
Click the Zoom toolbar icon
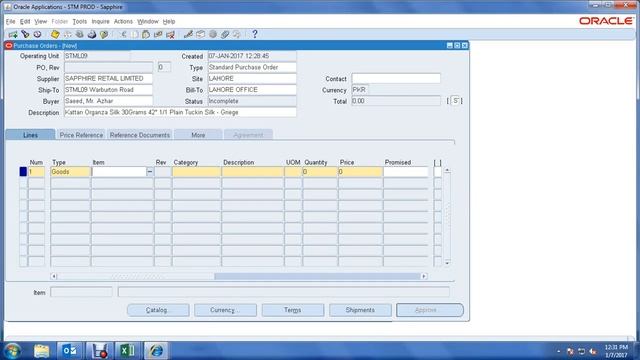pos(200,34)
